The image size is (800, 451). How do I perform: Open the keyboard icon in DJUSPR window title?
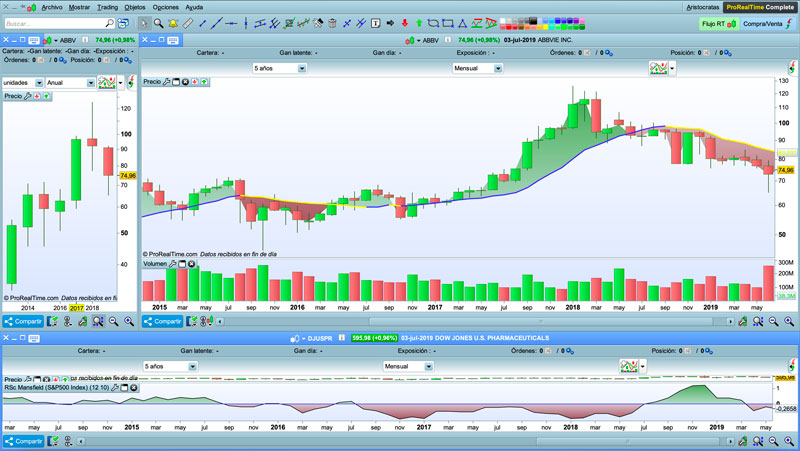[34, 338]
